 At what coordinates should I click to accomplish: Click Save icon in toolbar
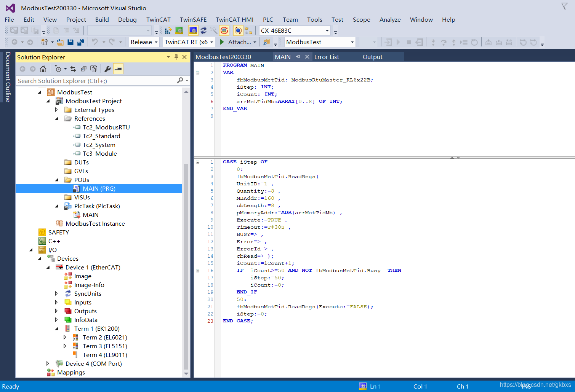(x=70, y=42)
